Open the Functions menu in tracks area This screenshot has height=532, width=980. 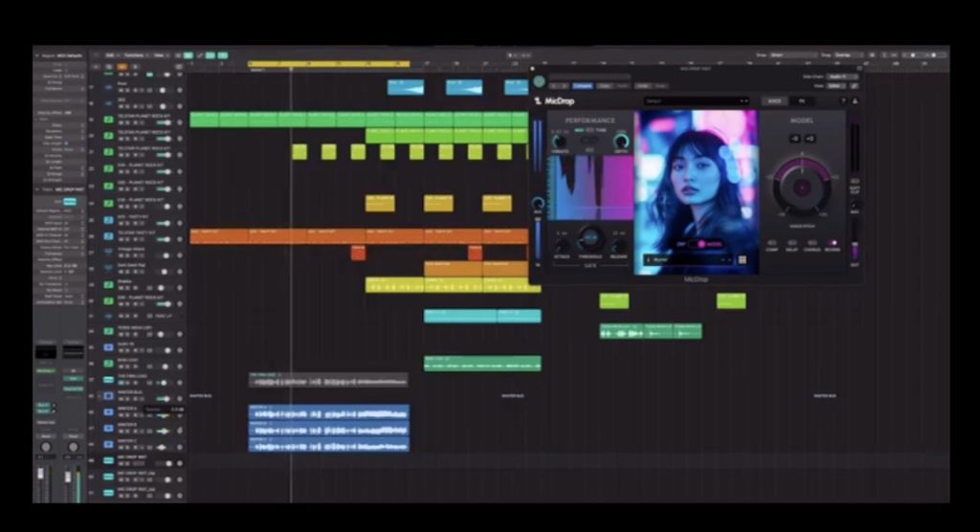(133, 55)
